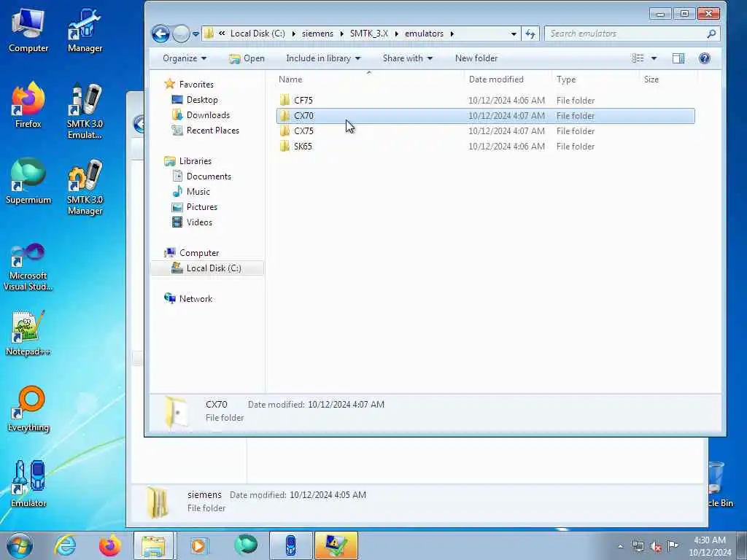Select Favorites in the navigation pane
Viewport: 747px width, 560px height.
(196, 85)
